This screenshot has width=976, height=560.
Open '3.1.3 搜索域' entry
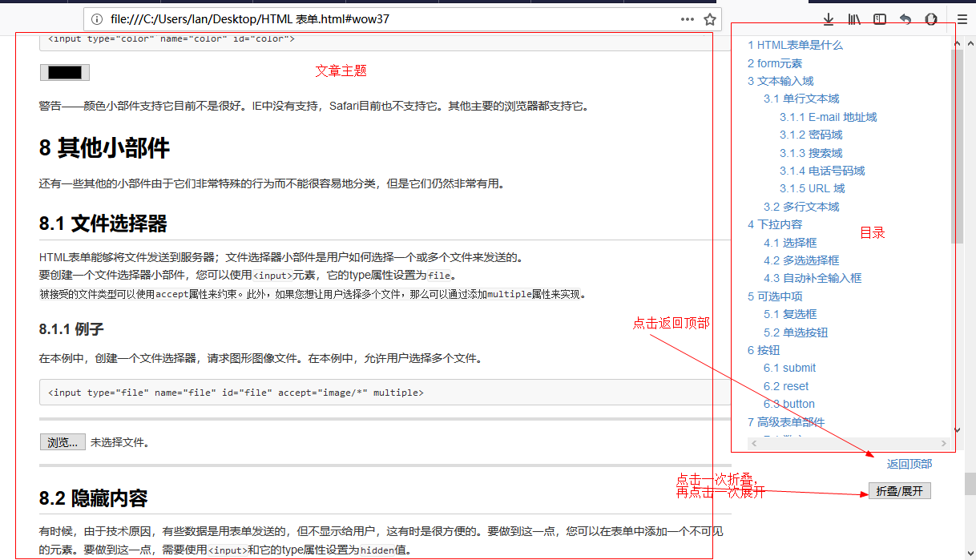[811, 153]
